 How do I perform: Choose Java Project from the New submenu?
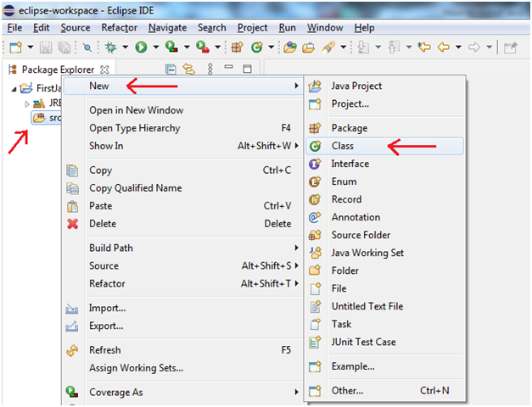[x=384, y=86]
